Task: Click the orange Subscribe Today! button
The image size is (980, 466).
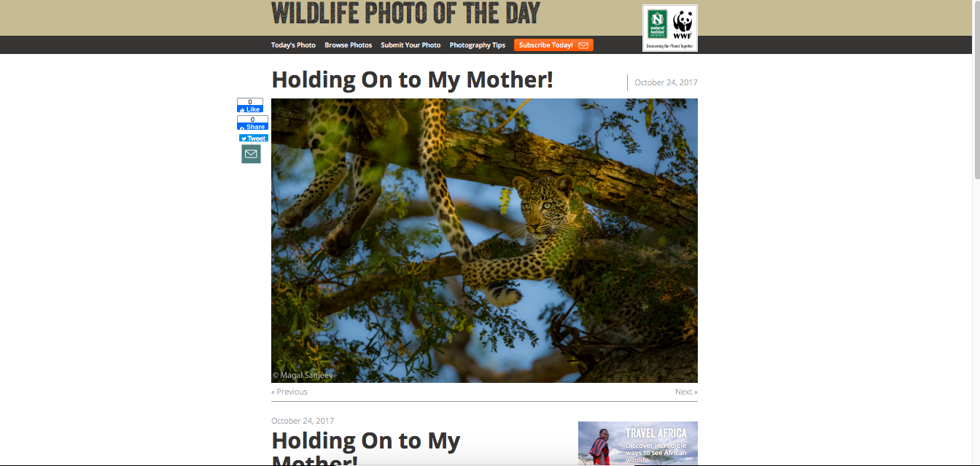Action: point(553,45)
